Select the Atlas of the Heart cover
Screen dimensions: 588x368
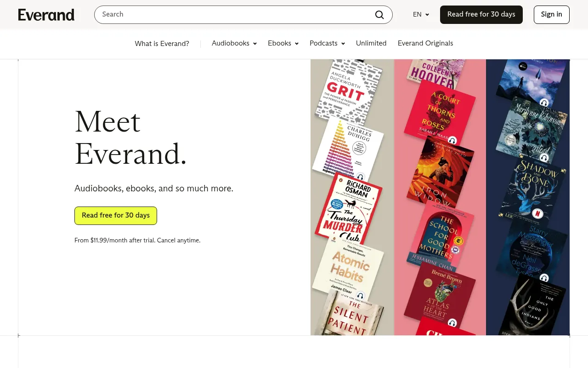pyautogui.click(x=440, y=295)
